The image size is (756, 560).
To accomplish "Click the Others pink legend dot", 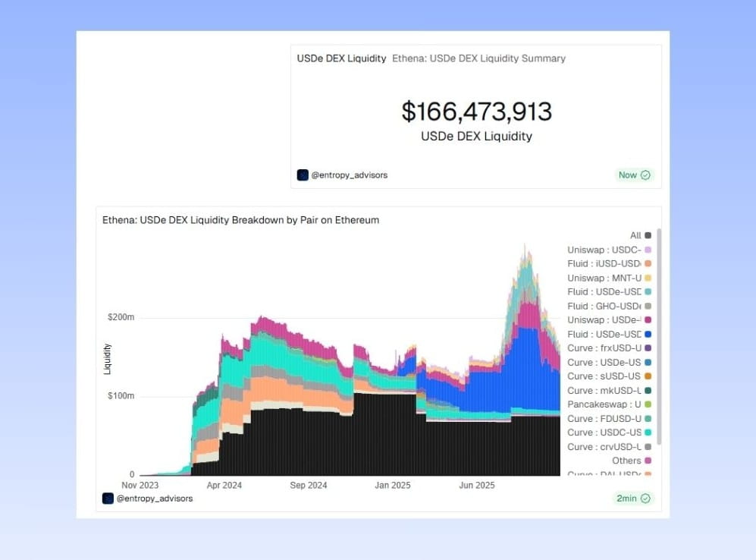I will (x=648, y=461).
